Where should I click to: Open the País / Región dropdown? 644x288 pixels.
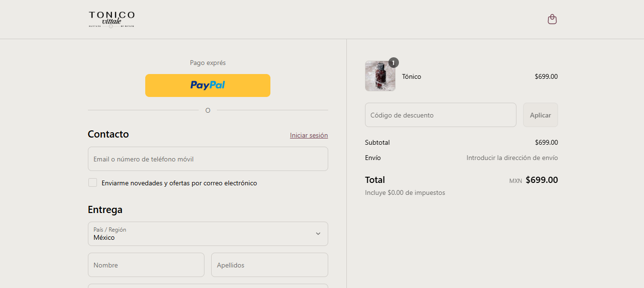(208, 234)
